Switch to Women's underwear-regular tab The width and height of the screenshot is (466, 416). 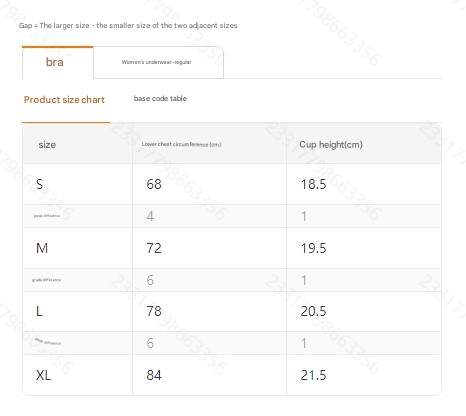(158, 62)
